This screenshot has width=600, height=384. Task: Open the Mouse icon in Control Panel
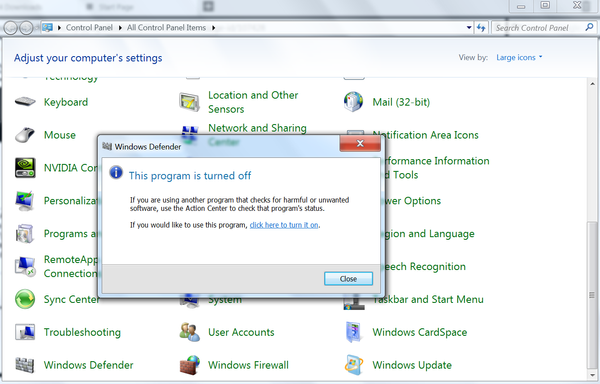pyautogui.click(x=25, y=135)
